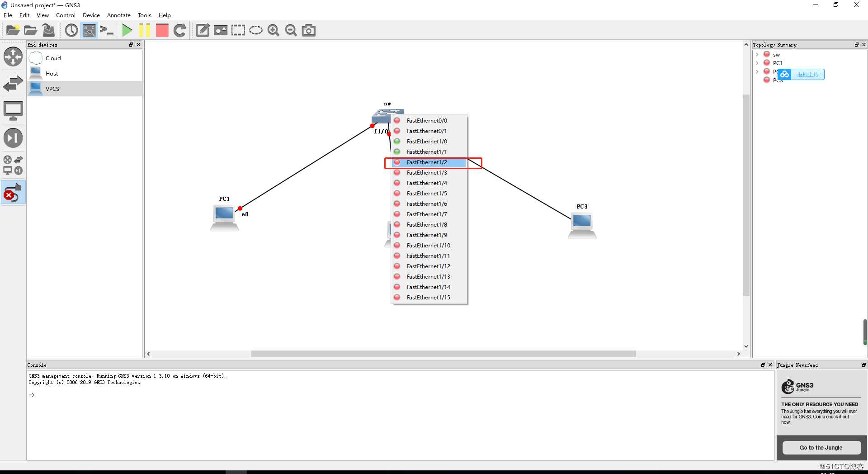Click the PC1 computer on canvas

pyautogui.click(x=225, y=218)
